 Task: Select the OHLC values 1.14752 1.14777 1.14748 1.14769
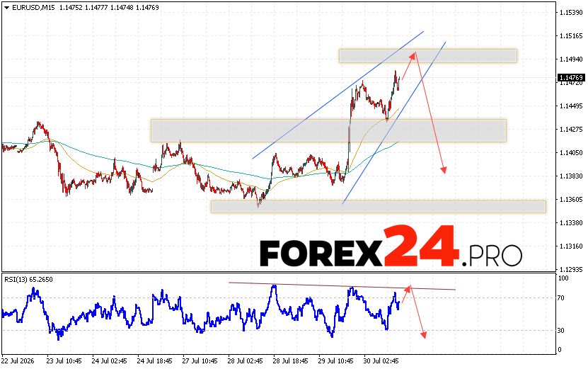click(x=109, y=8)
